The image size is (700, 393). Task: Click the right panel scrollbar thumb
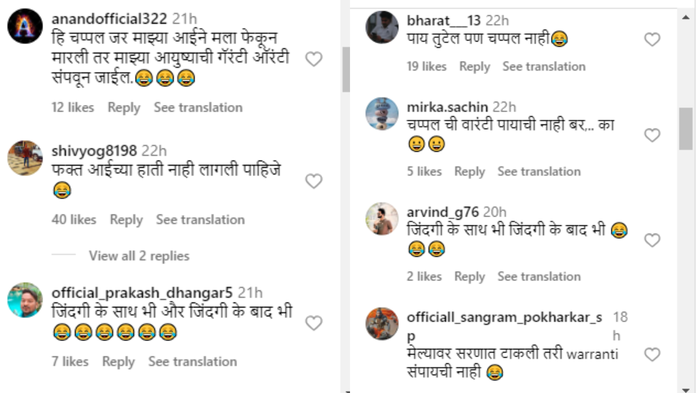click(x=686, y=129)
